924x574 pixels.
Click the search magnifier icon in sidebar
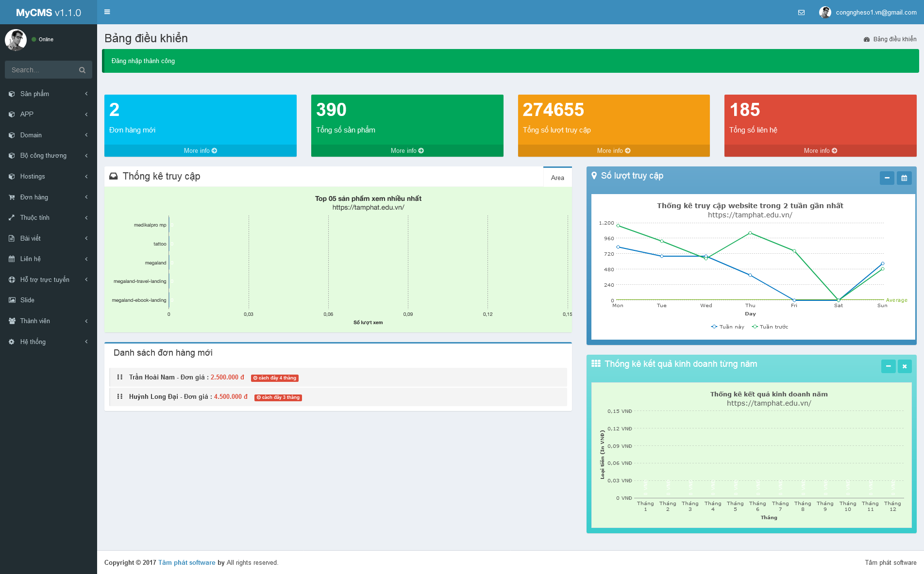click(x=82, y=70)
